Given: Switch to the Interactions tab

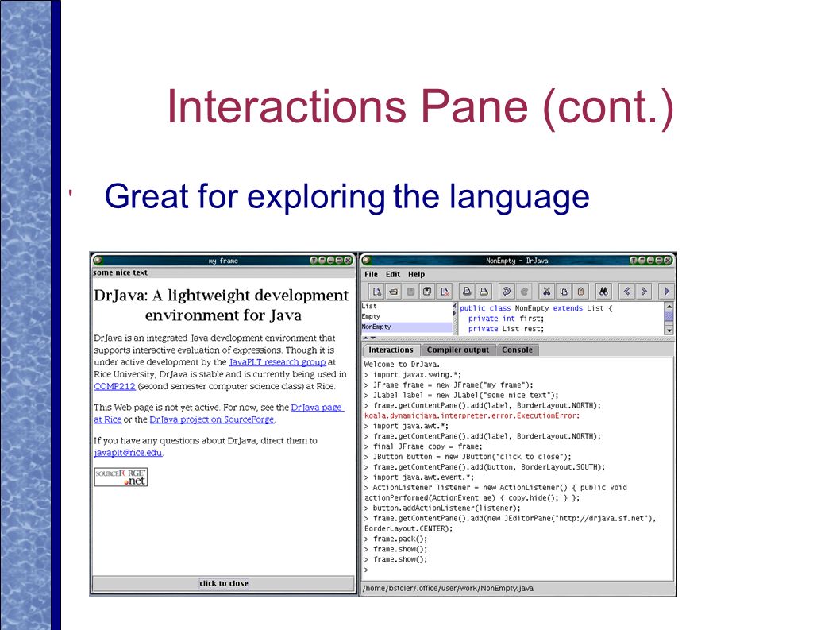Looking at the screenshot, I should click(x=391, y=350).
